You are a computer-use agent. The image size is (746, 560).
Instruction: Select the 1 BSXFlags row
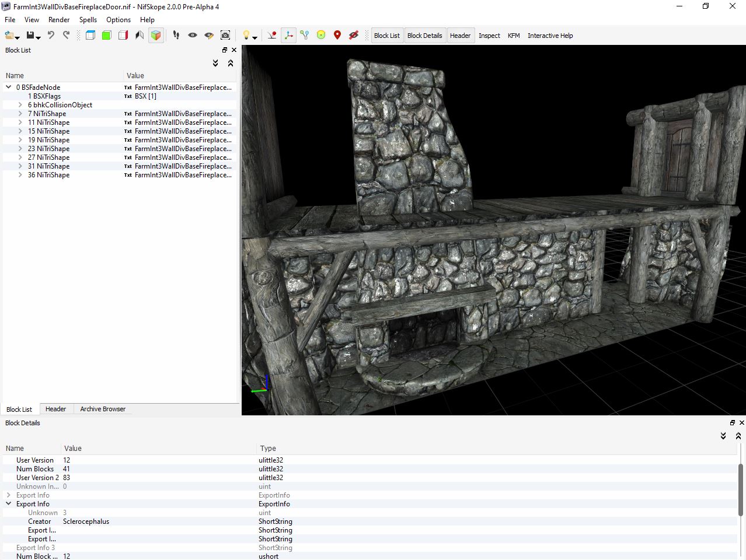tap(120, 96)
